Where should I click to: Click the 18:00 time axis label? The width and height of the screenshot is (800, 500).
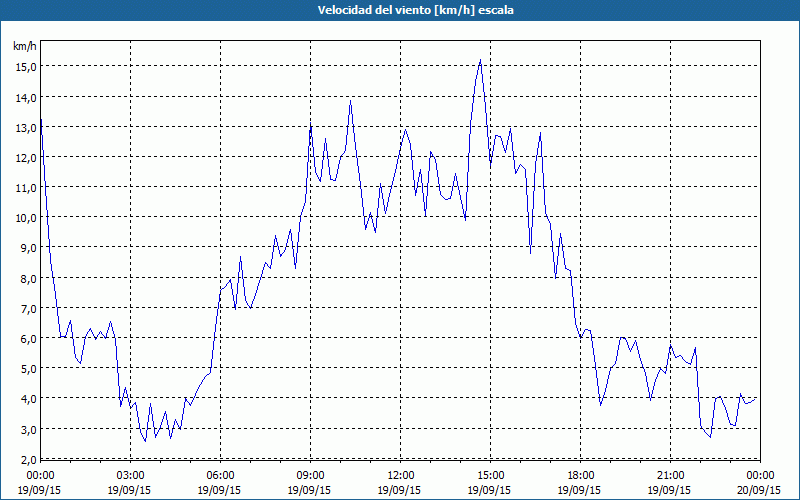[580, 476]
